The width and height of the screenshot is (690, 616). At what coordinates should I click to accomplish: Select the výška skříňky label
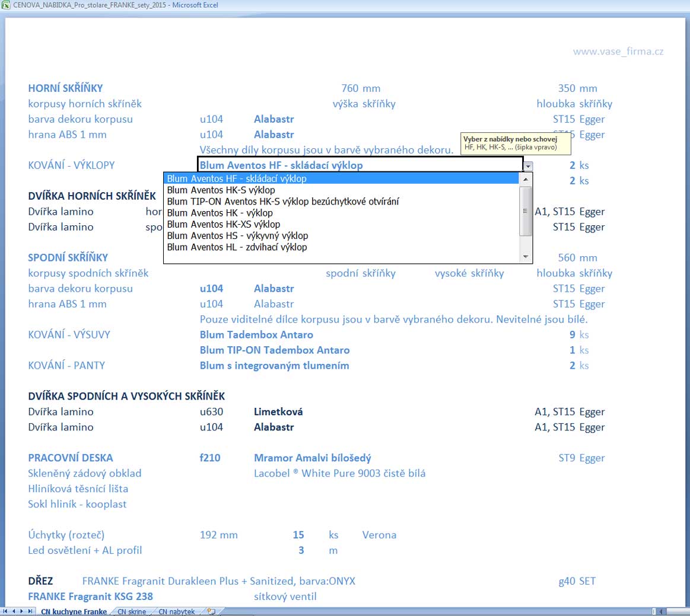click(x=364, y=103)
